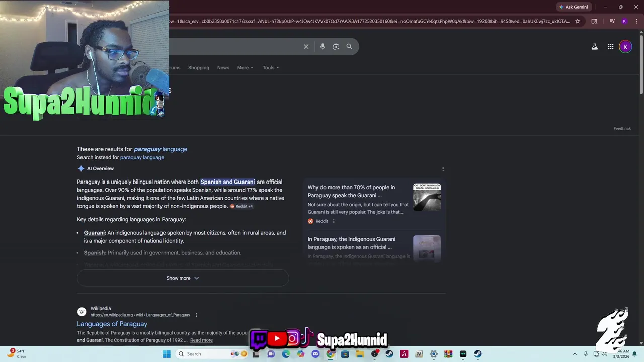Open Reddit article about Guarani speakers
This screenshot has width=644, height=362.
point(351,192)
